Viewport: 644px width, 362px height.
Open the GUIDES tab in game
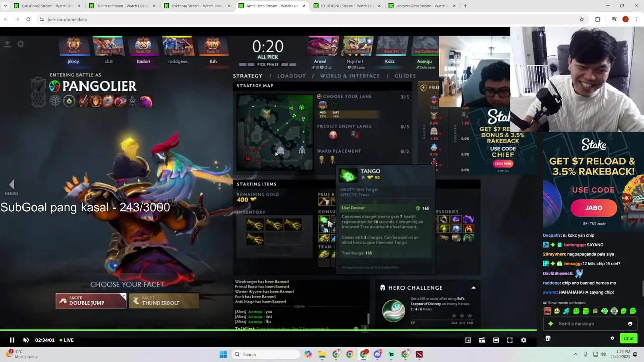click(405, 76)
